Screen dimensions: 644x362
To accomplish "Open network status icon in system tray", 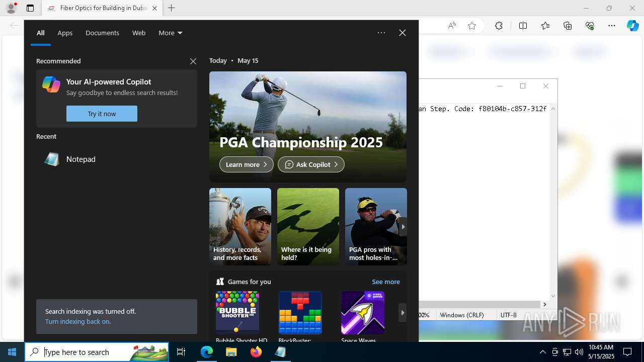I will coord(567,352).
